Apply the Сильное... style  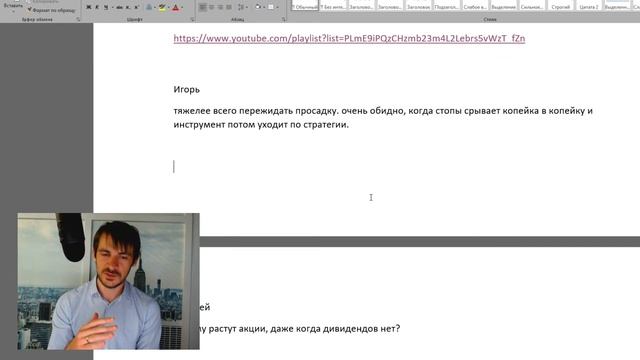[x=532, y=5]
